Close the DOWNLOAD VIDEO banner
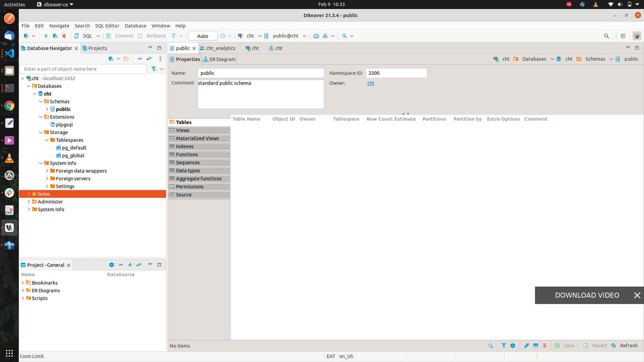The height and width of the screenshot is (362, 644). pyautogui.click(x=637, y=295)
